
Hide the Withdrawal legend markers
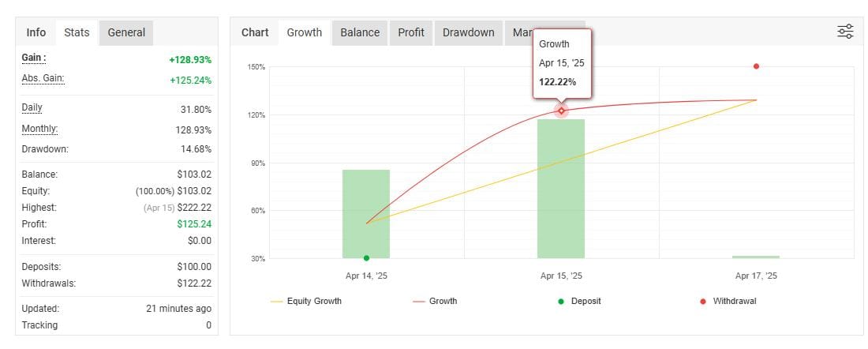(728, 301)
